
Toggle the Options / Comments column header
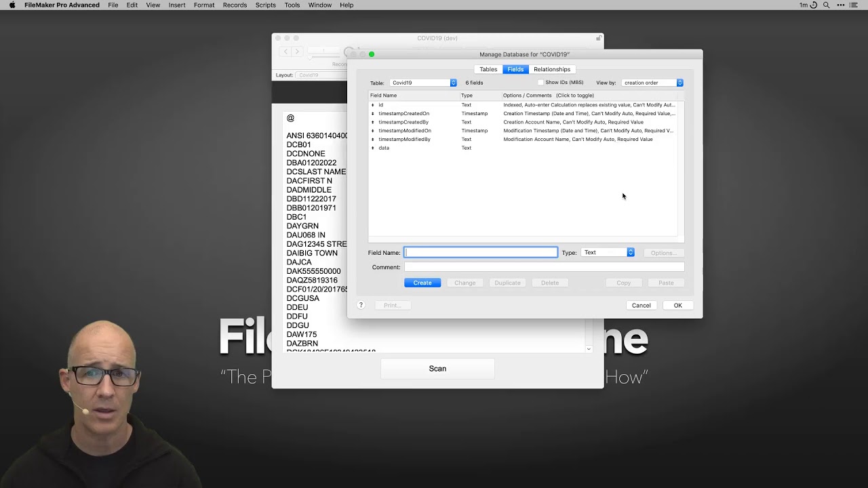point(548,96)
